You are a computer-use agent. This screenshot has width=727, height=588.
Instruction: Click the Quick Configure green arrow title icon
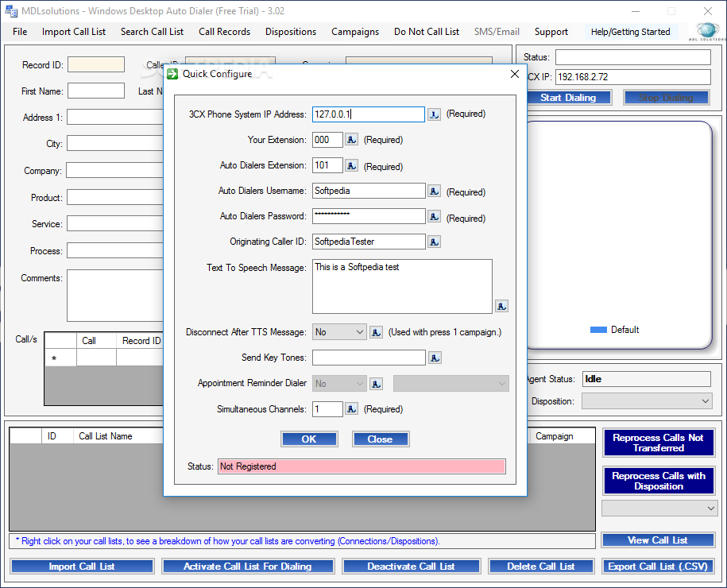[x=172, y=74]
